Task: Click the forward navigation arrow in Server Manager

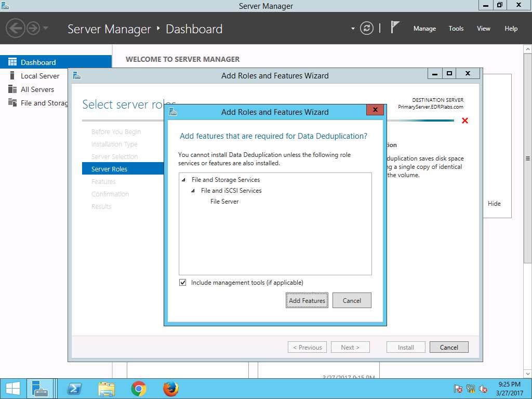Action: coord(33,28)
